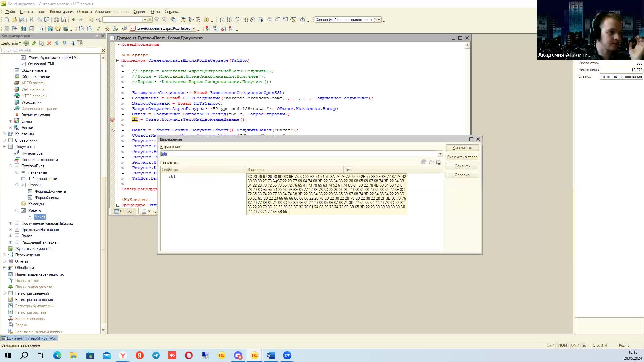
Task: Uncomment lines with the crossed // icon
Action: (106, 29)
